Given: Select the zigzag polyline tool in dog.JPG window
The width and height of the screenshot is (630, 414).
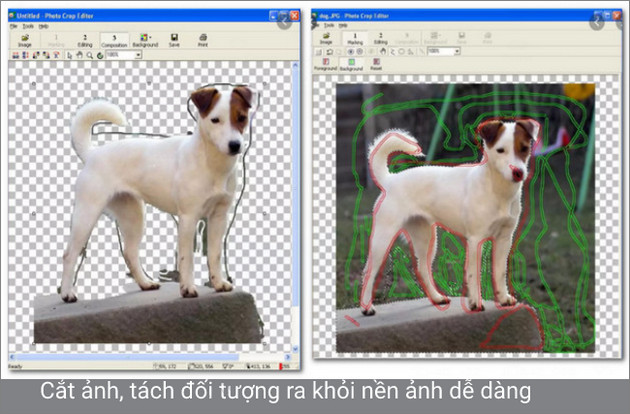Looking at the screenshot, I should point(393,51).
